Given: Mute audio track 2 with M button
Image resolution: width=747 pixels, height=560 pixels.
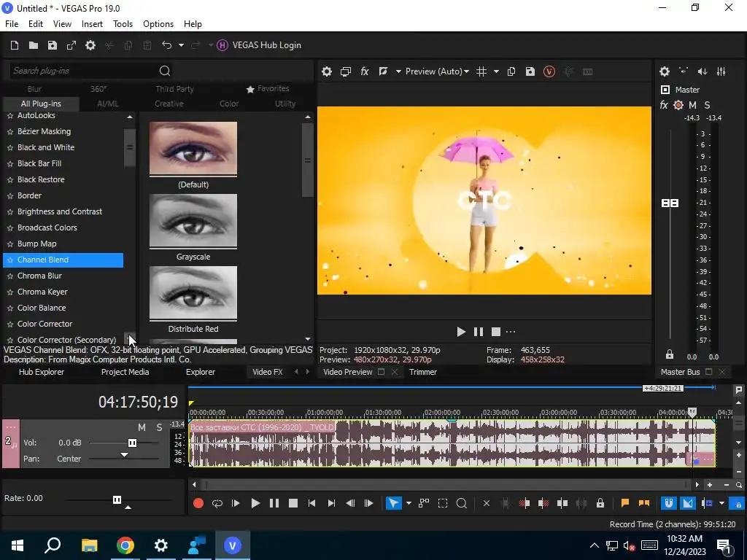Looking at the screenshot, I should click(x=142, y=427).
